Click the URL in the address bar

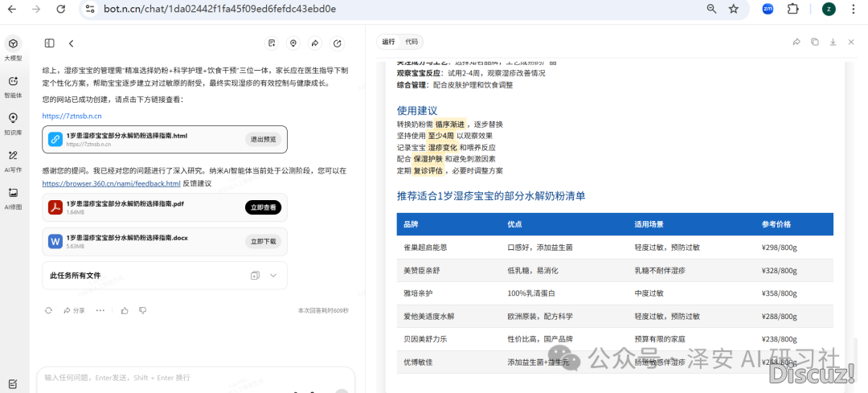[x=219, y=9]
